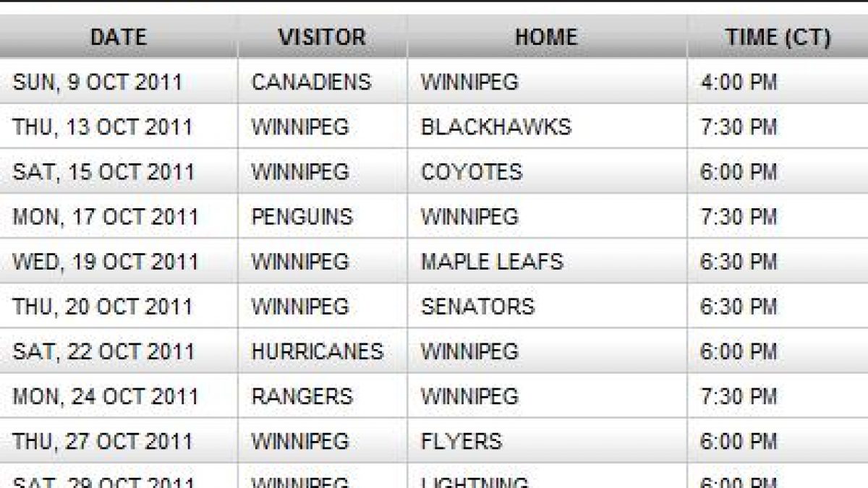Image resolution: width=868 pixels, height=488 pixels.
Task: Select the SAT, 22 OCT 2011 date
Action: (103, 351)
